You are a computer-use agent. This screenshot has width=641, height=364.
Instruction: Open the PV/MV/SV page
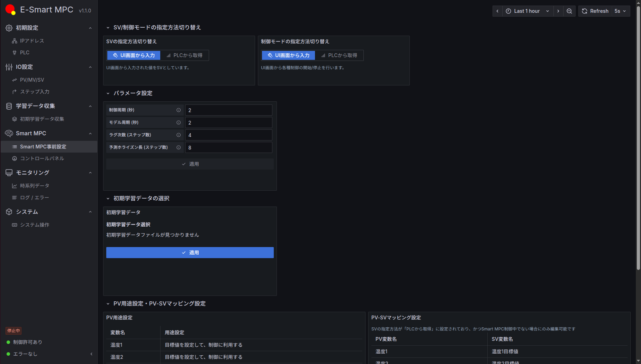pos(32,80)
